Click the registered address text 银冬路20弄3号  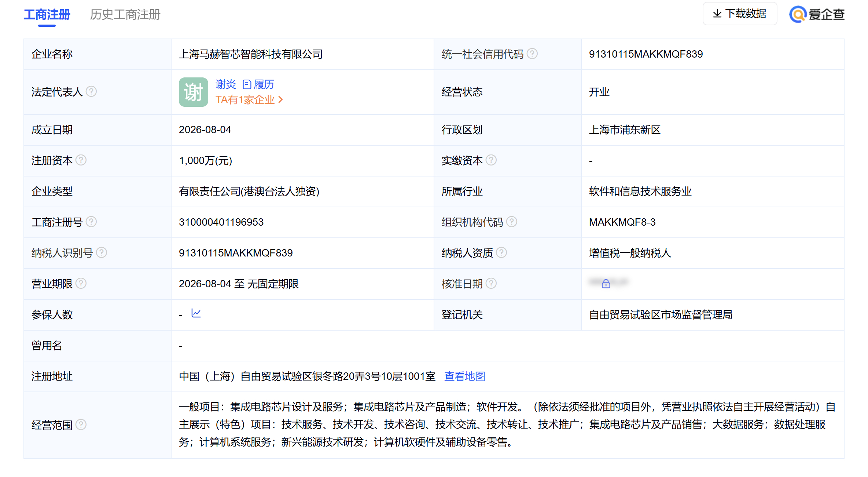346,376
